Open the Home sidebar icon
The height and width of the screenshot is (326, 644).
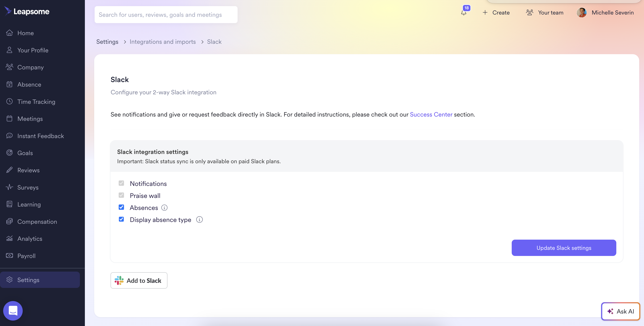10,33
